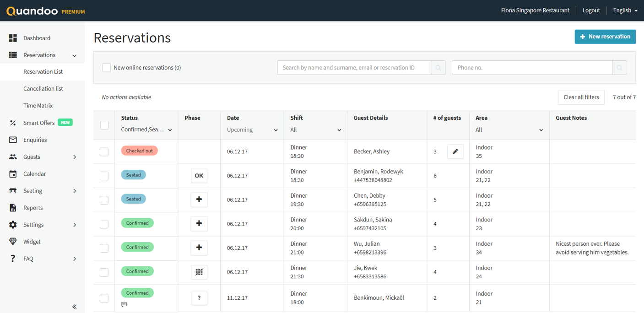Open the Status filter dropdown

tap(146, 130)
